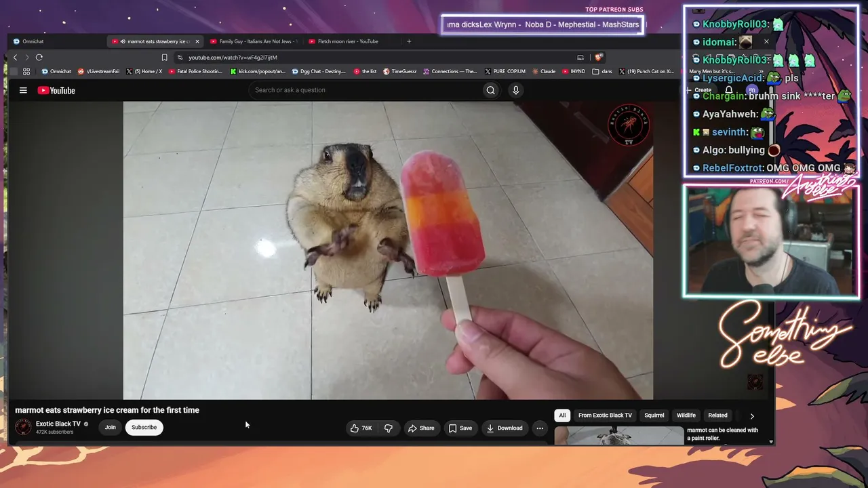868x488 pixels.
Task: Open the 'Dgg Chat - Destiny' bookmark
Action: pyautogui.click(x=319, y=71)
